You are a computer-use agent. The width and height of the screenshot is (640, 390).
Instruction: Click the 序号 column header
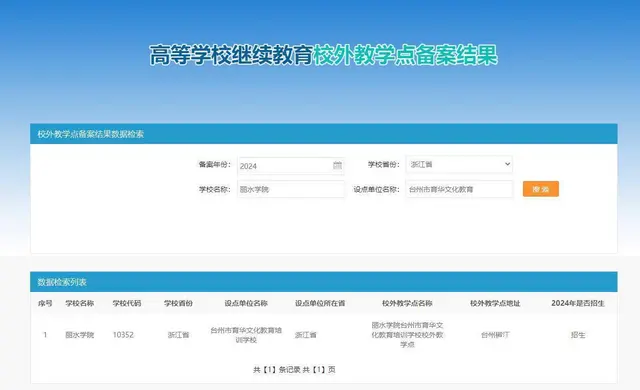45,303
